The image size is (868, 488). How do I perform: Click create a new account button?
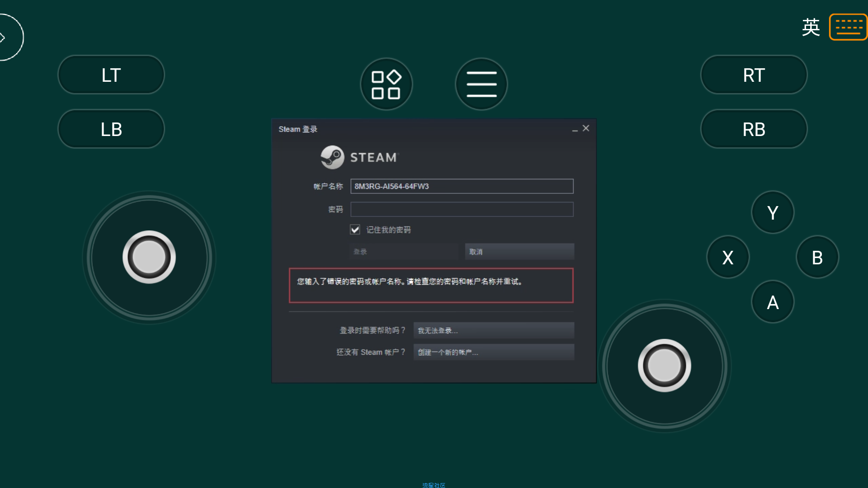tap(494, 352)
